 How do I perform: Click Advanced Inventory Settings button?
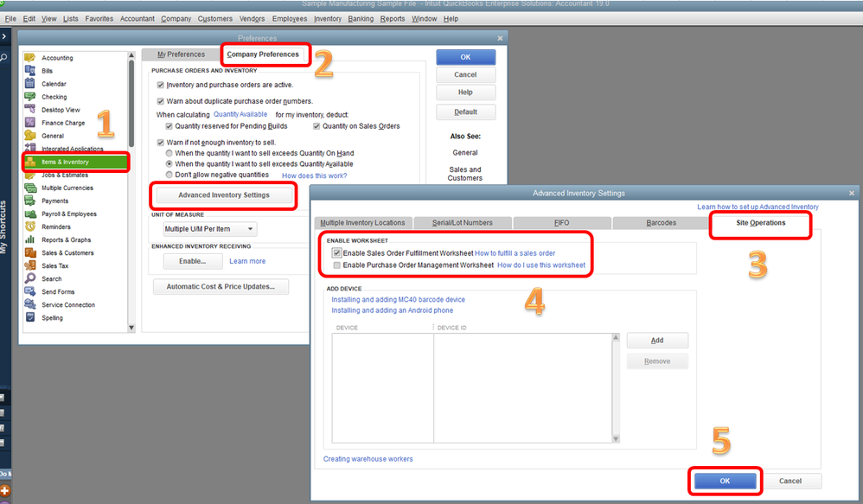pos(224,195)
